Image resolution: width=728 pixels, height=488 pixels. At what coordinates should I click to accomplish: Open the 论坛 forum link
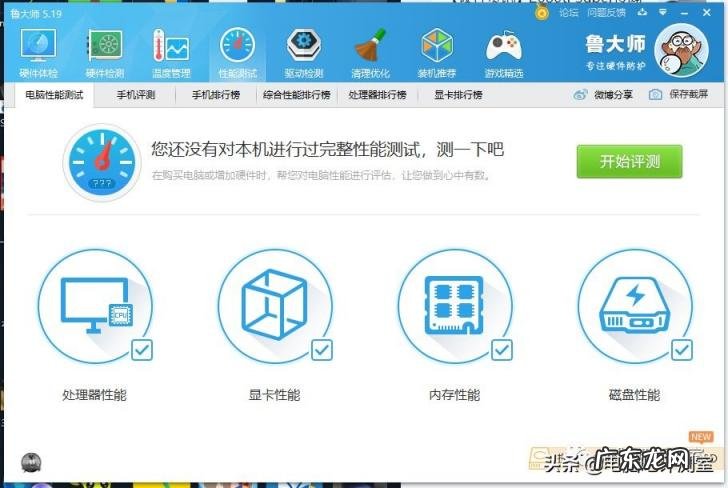[x=569, y=13]
